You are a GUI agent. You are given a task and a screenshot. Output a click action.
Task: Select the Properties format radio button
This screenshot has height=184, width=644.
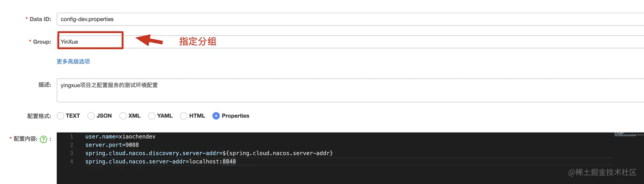pos(216,116)
